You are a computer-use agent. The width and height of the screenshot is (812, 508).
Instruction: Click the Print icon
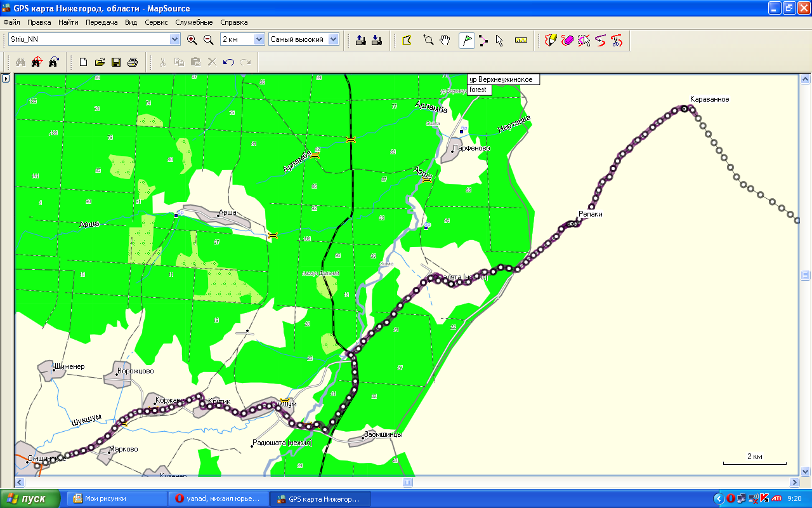(x=132, y=62)
